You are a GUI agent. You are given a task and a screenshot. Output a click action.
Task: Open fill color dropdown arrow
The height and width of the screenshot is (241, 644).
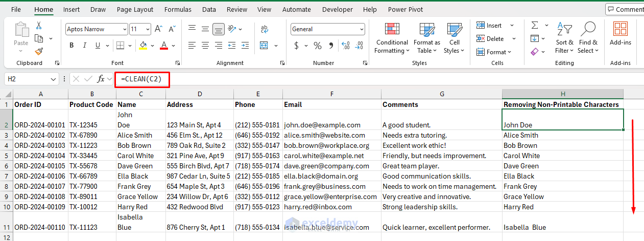152,46
